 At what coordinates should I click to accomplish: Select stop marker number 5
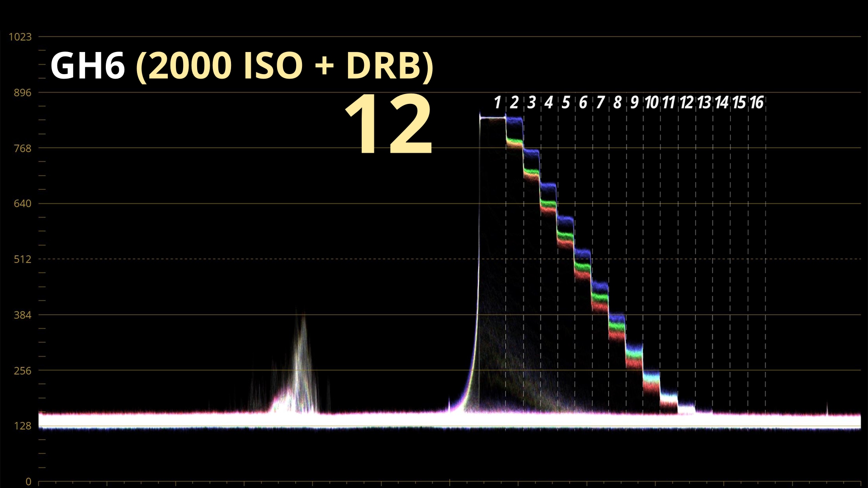click(566, 103)
